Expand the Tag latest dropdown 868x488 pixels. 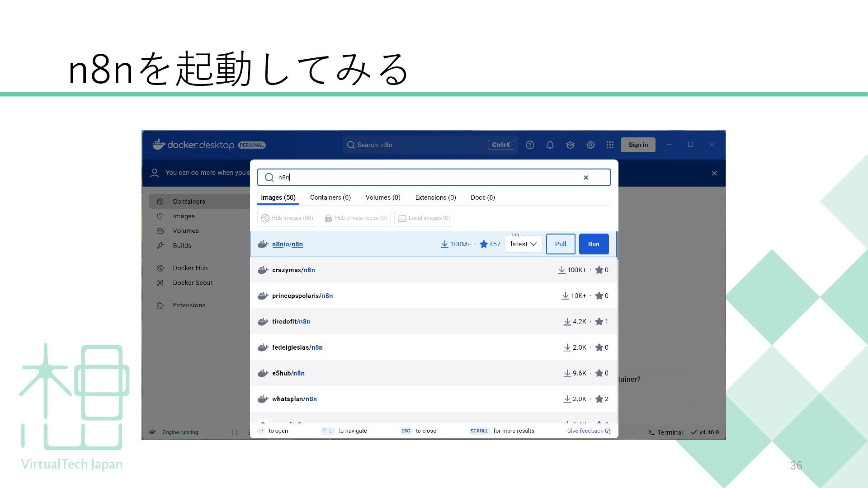click(524, 244)
